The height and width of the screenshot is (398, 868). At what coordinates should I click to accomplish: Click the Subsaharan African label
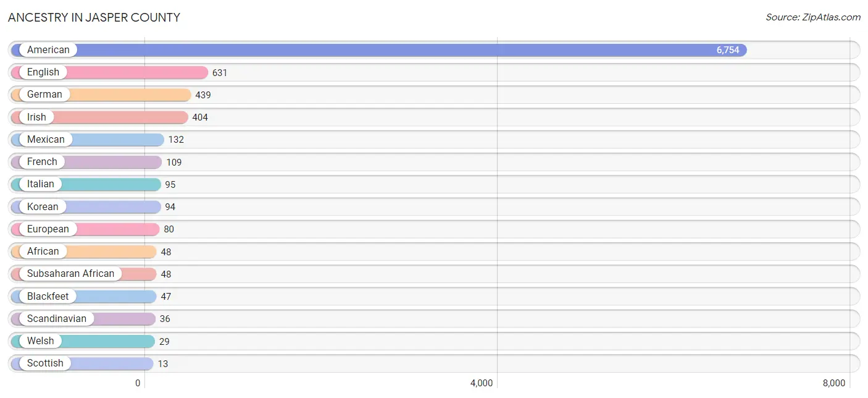point(70,274)
